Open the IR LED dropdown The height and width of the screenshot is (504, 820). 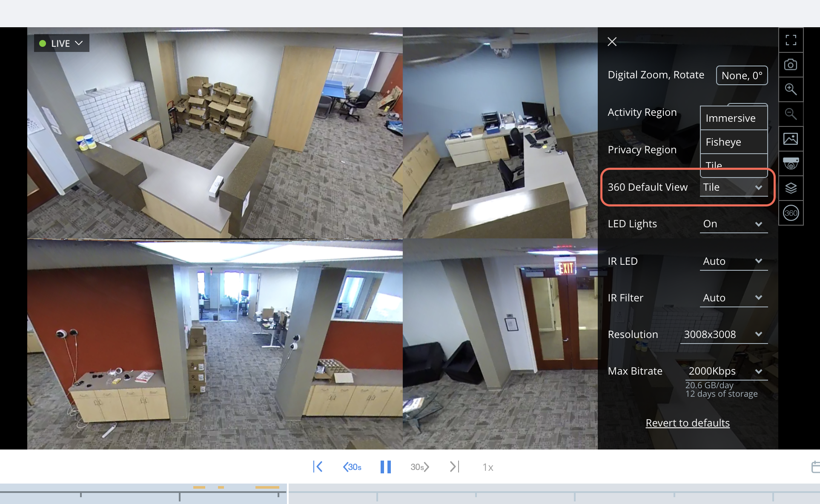[734, 261]
